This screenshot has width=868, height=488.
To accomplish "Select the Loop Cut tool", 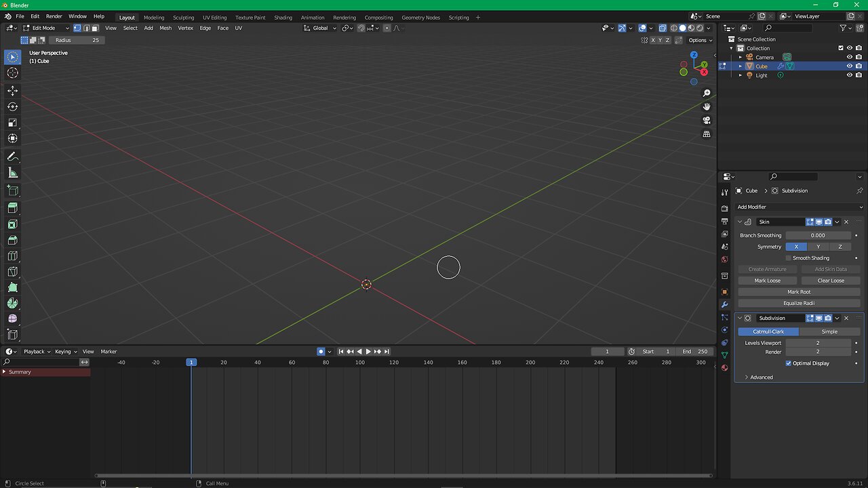I will (12, 256).
